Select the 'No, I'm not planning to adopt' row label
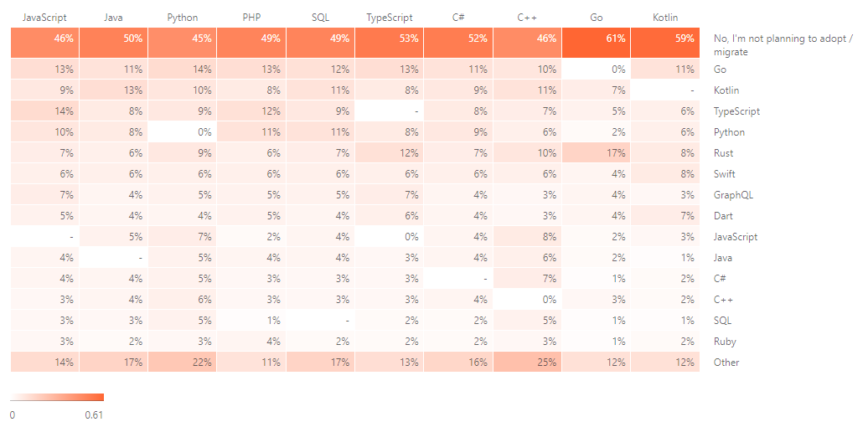This screenshot has height=427, width=868. pyautogui.click(x=783, y=45)
